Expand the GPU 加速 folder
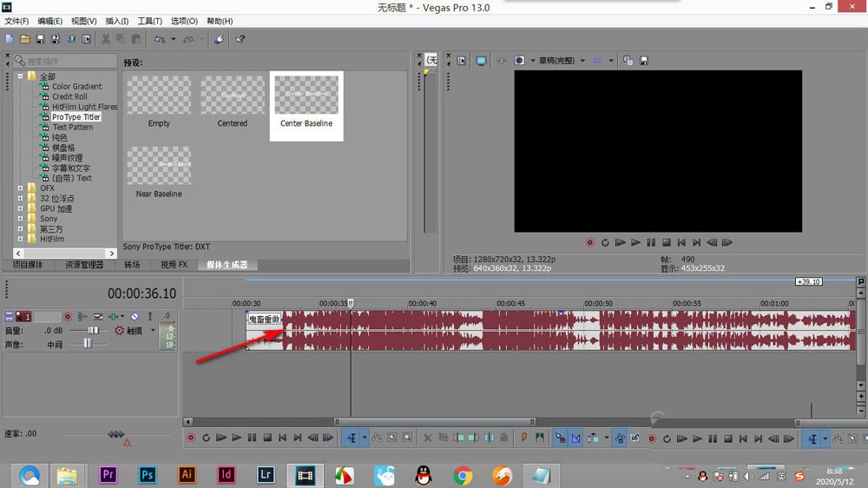The height and width of the screenshot is (488, 868). tap(20, 208)
